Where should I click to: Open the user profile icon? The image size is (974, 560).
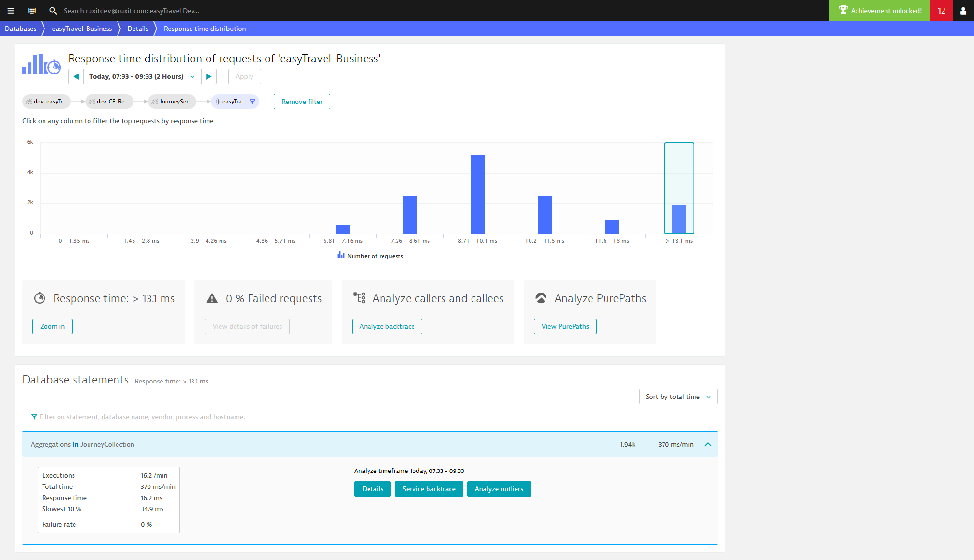[x=963, y=11]
